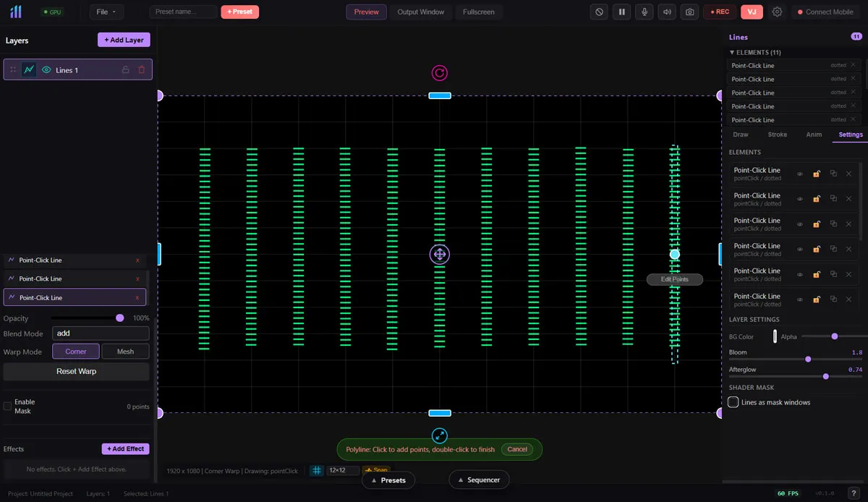
Task: Open the File dropdown menu
Action: click(x=106, y=12)
